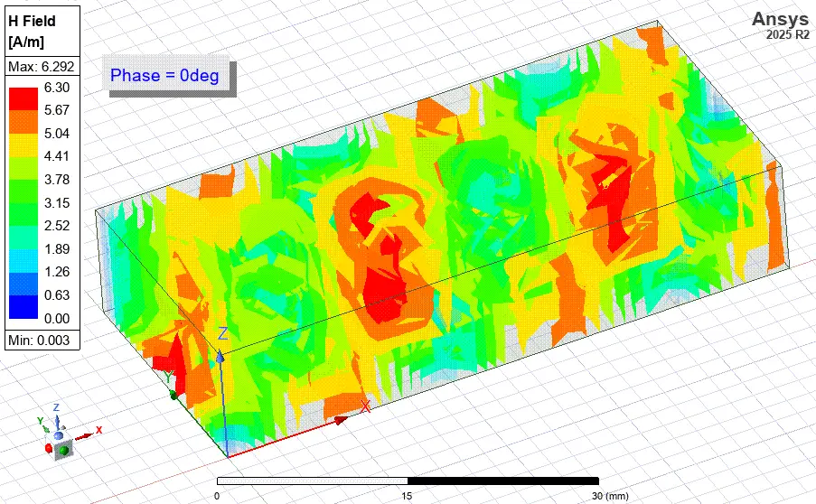This screenshot has width=816, height=504.
Task: Click the scale ruler bar
Action: [408, 481]
